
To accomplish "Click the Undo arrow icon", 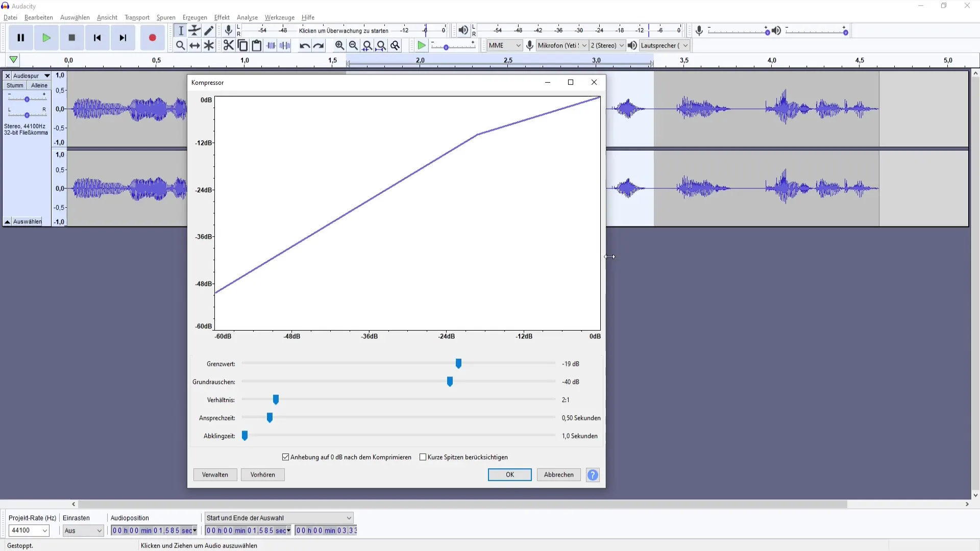I will (x=305, y=45).
